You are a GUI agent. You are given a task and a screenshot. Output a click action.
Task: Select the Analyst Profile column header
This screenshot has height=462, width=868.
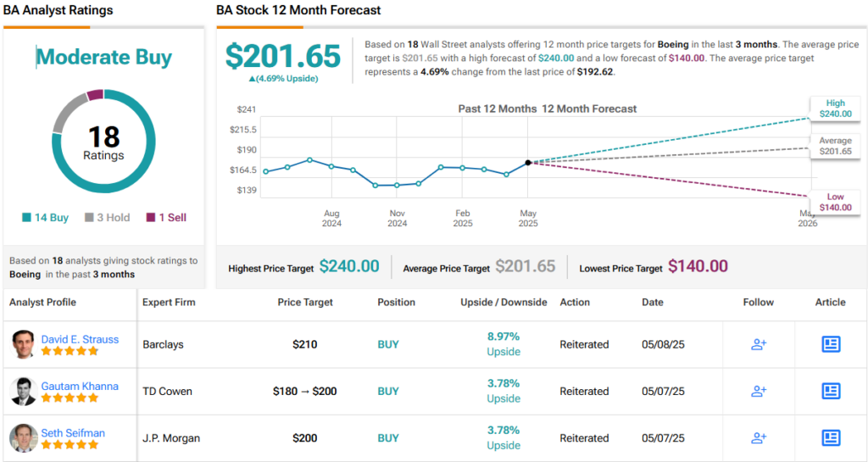42,302
